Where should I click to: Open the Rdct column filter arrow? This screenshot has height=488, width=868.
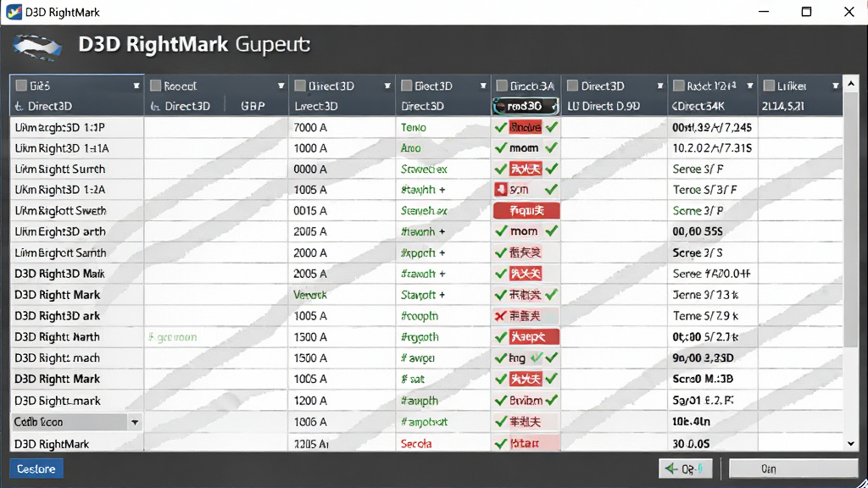[x=750, y=86]
